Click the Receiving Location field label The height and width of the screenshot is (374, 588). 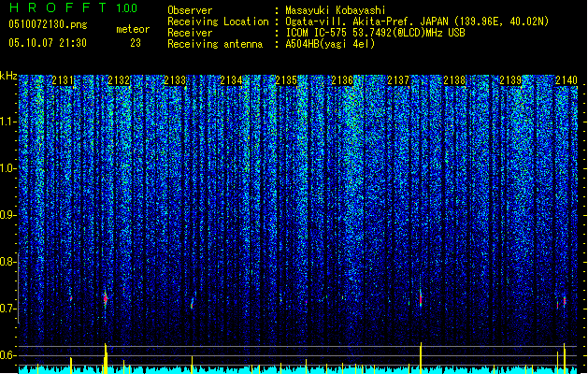(x=218, y=22)
